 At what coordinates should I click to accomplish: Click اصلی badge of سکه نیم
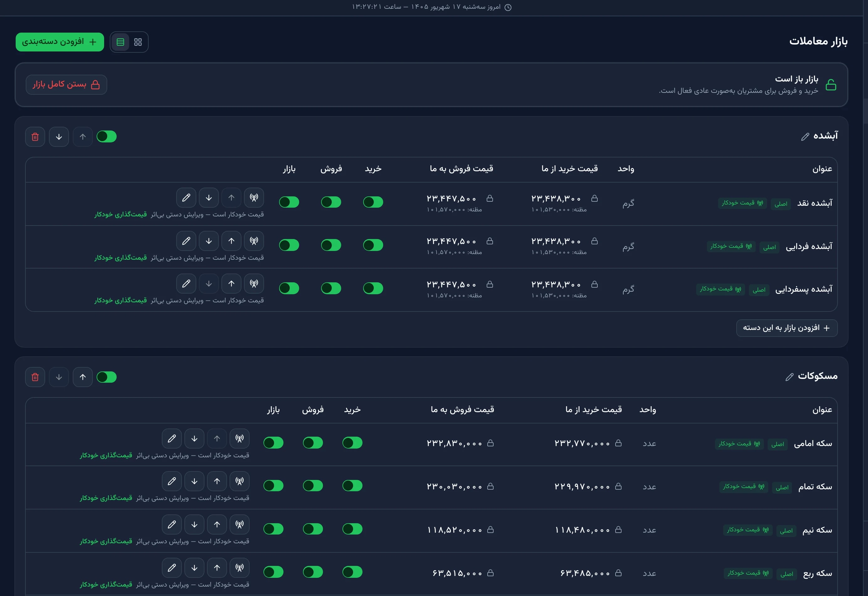click(786, 531)
